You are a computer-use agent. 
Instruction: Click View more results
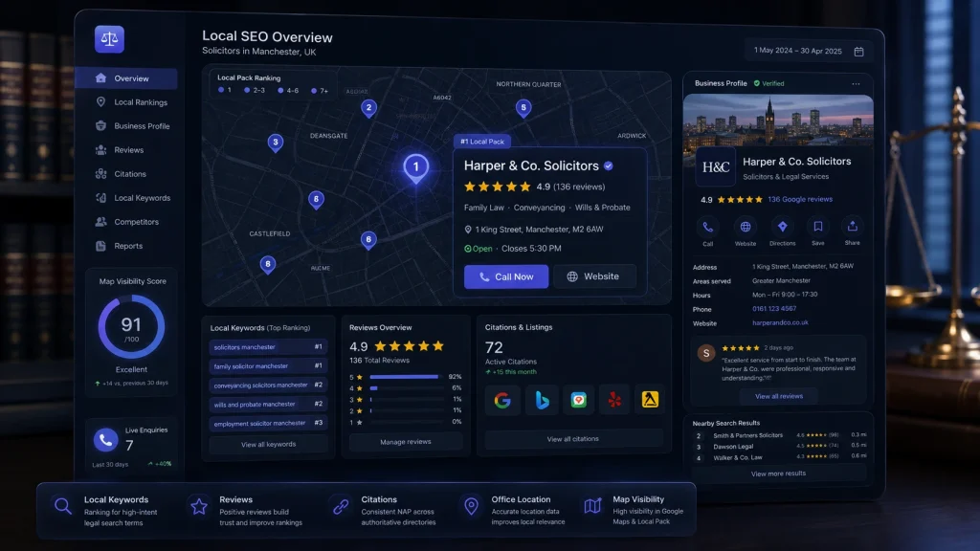pyautogui.click(x=778, y=474)
